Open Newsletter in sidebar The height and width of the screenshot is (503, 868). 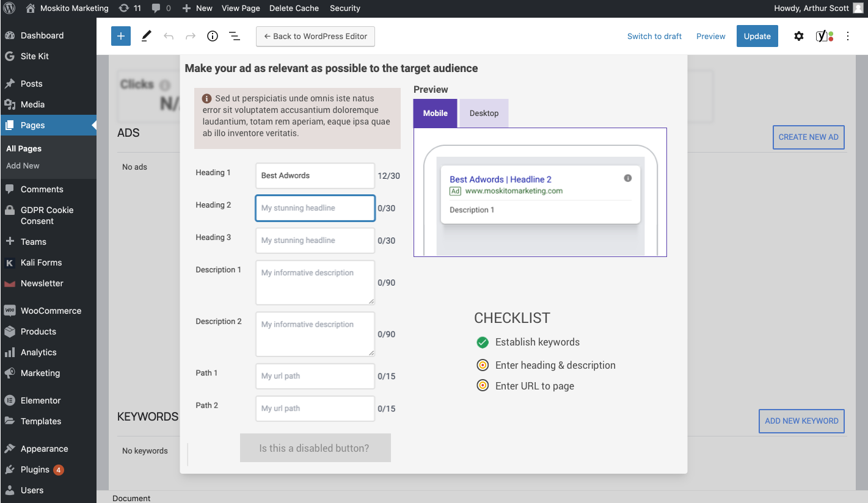pos(48,283)
